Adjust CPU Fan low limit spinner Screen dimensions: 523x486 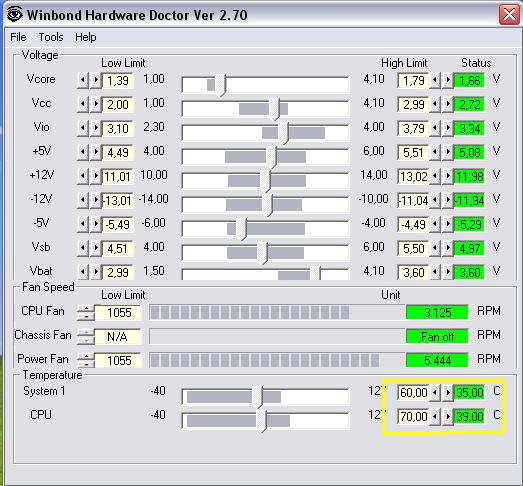tap(86, 313)
